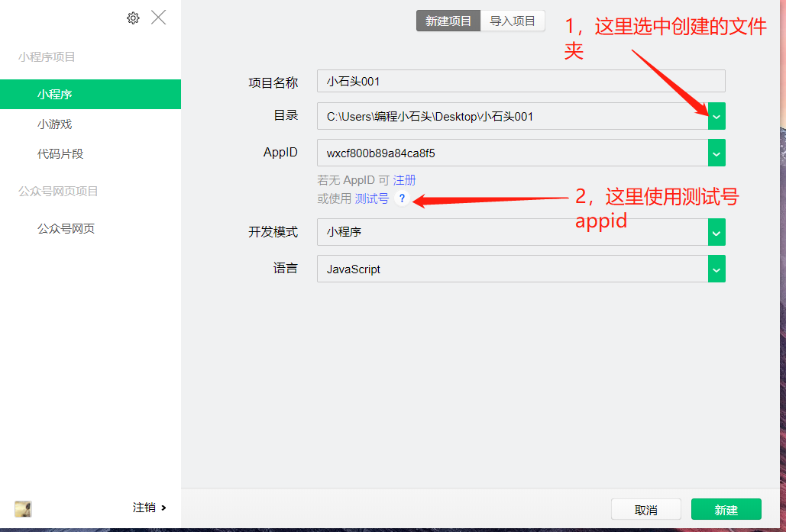Expand the AppID dropdown arrow
786x532 pixels.
point(716,153)
